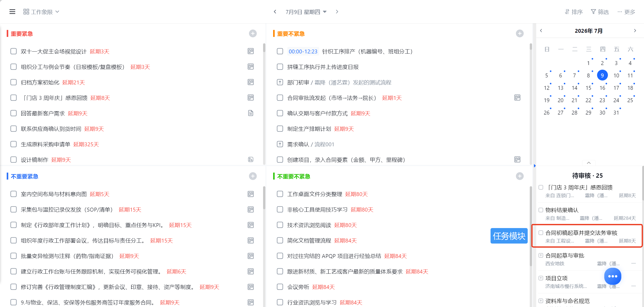Click approval icon for 部门初审 item
The height and width of the screenshot is (307, 644).
(x=280, y=82)
